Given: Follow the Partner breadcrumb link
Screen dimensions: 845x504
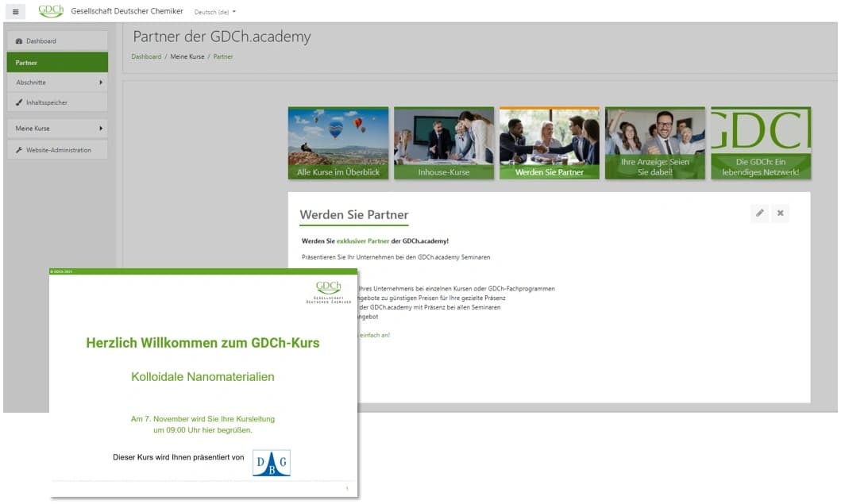Looking at the screenshot, I should 223,56.
